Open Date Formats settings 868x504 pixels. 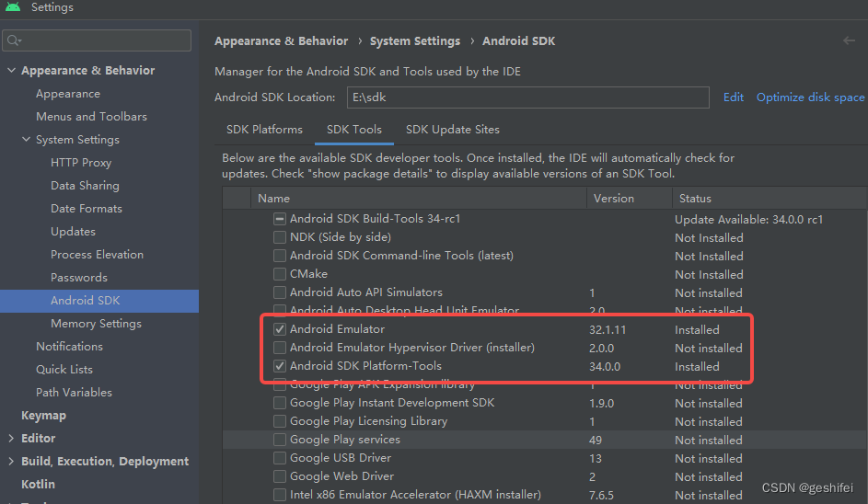(87, 209)
